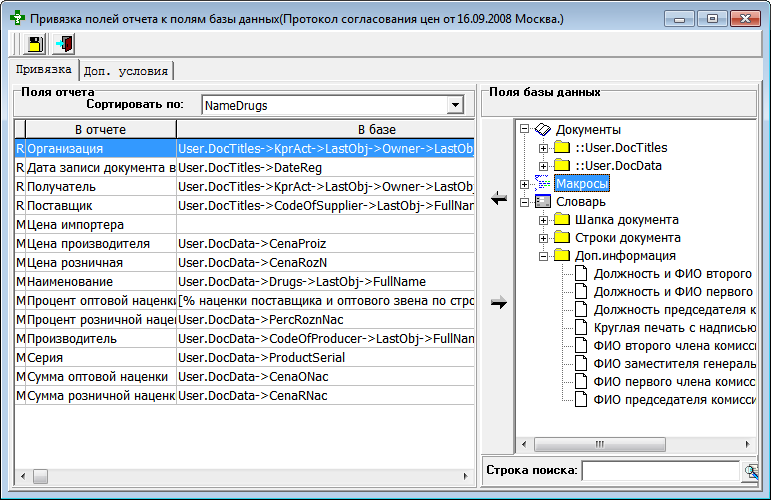Click the Словарь dictionary icon

point(543,202)
